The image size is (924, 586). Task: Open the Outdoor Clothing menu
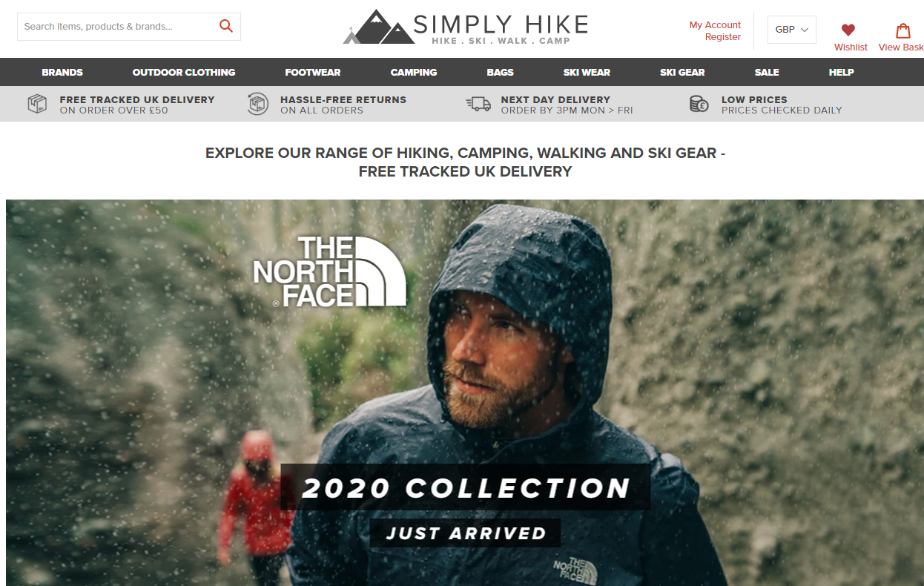click(184, 72)
